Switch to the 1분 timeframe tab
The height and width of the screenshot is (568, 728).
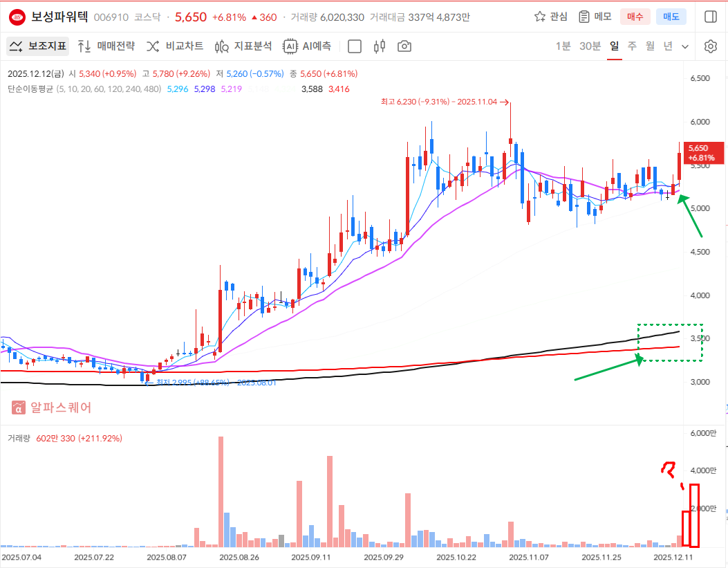tap(563, 46)
